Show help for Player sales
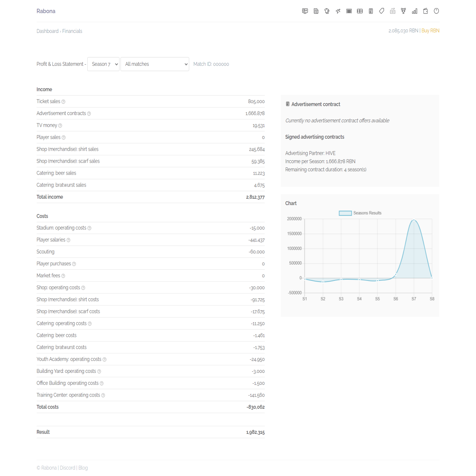Screen dimensions: 476x476 63,138
